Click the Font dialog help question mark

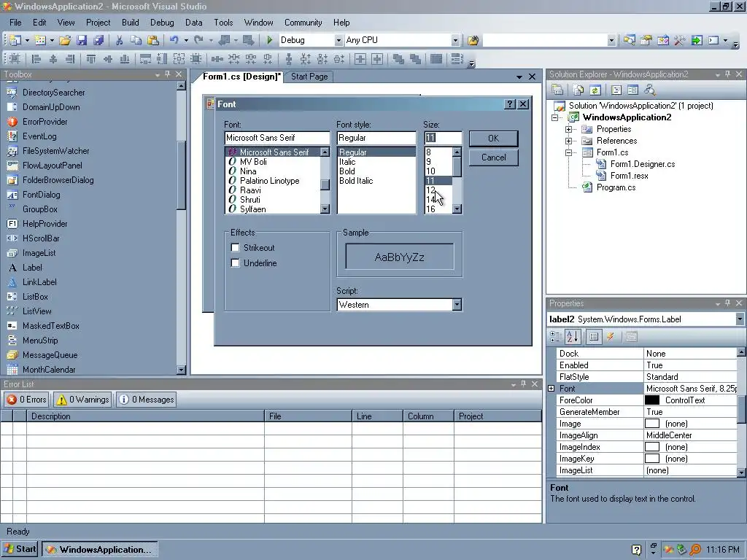coord(510,104)
